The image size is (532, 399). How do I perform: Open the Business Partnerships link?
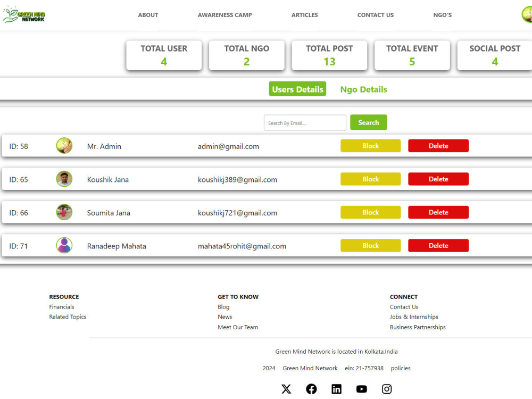coord(418,327)
